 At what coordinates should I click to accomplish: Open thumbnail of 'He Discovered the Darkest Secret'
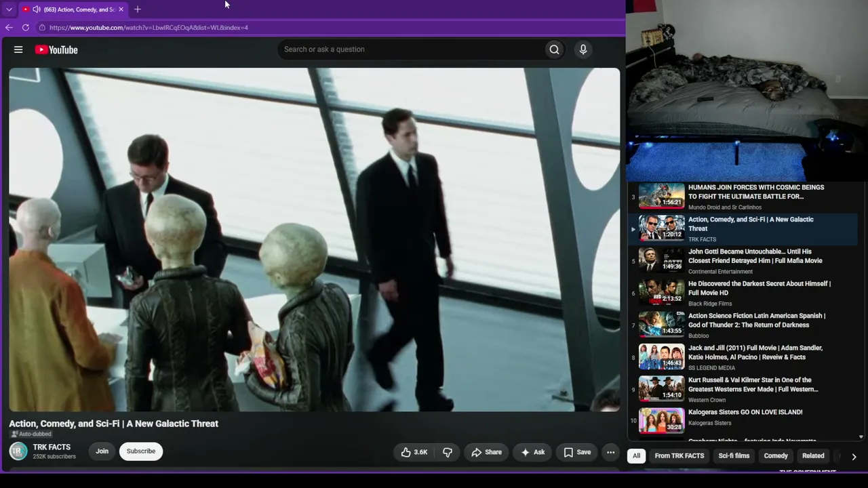point(662,292)
